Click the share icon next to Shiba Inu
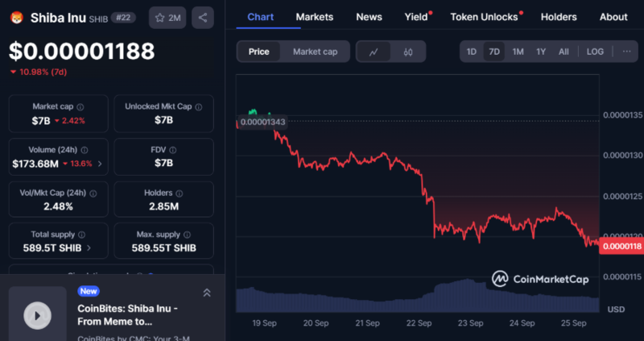 pos(202,17)
